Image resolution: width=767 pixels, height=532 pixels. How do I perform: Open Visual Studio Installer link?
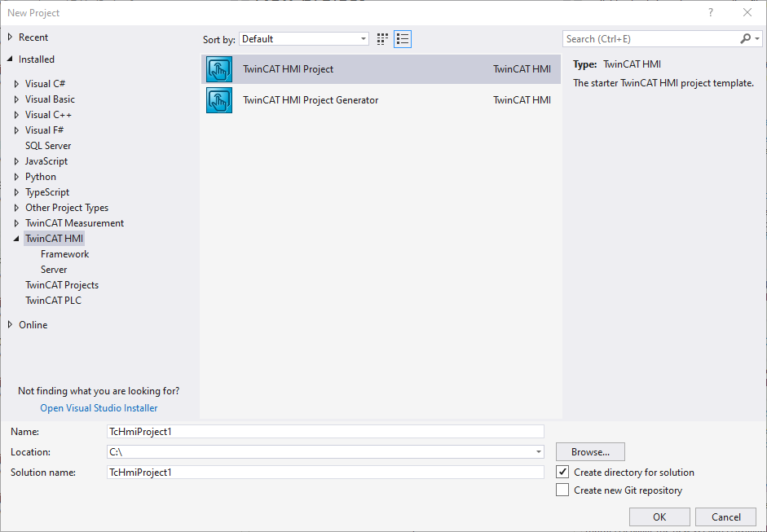pos(99,408)
